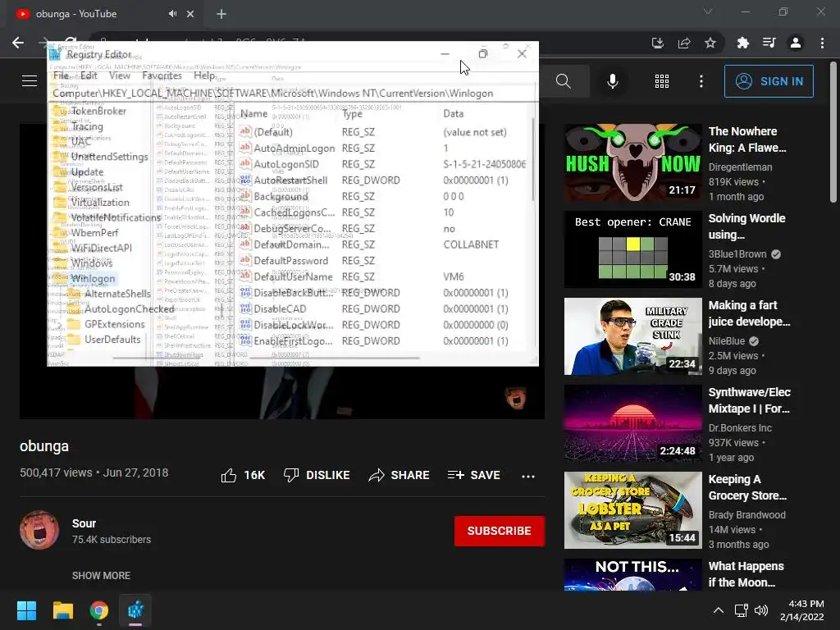Click the registry path address bar

(x=293, y=94)
